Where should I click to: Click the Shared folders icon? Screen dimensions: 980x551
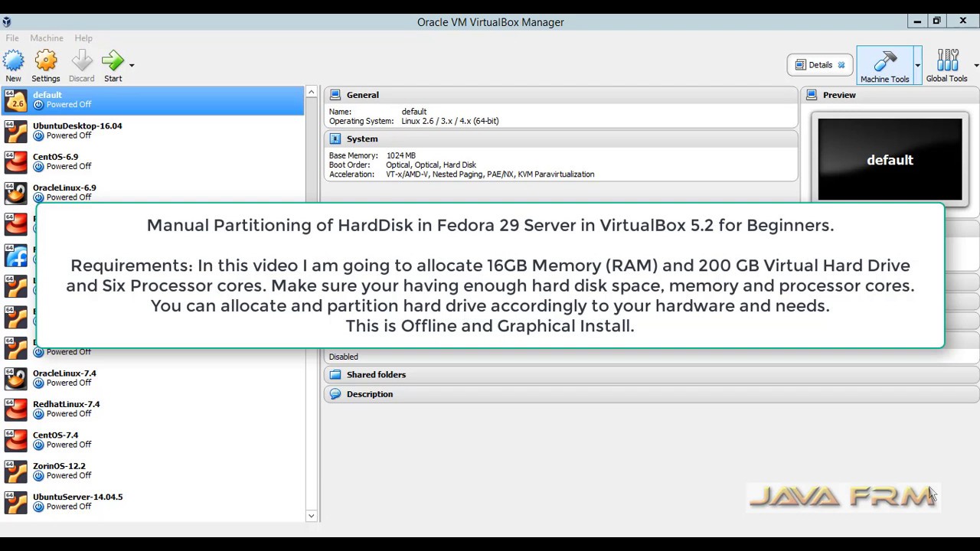(x=335, y=375)
